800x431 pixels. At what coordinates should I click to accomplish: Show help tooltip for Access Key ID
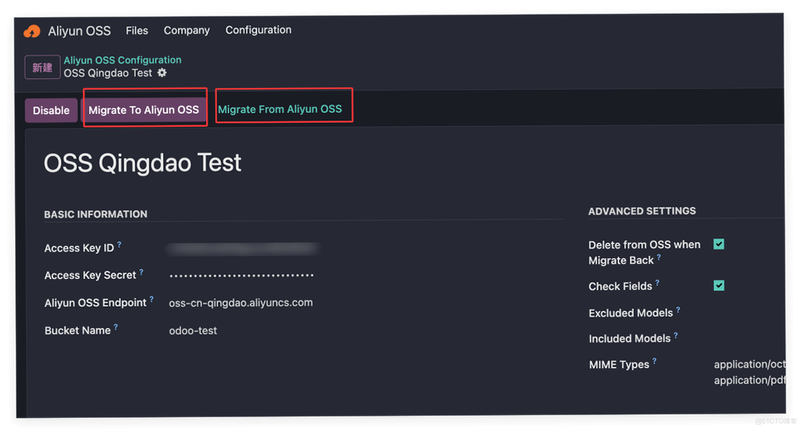pyautogui.click(x=119, y=244)
